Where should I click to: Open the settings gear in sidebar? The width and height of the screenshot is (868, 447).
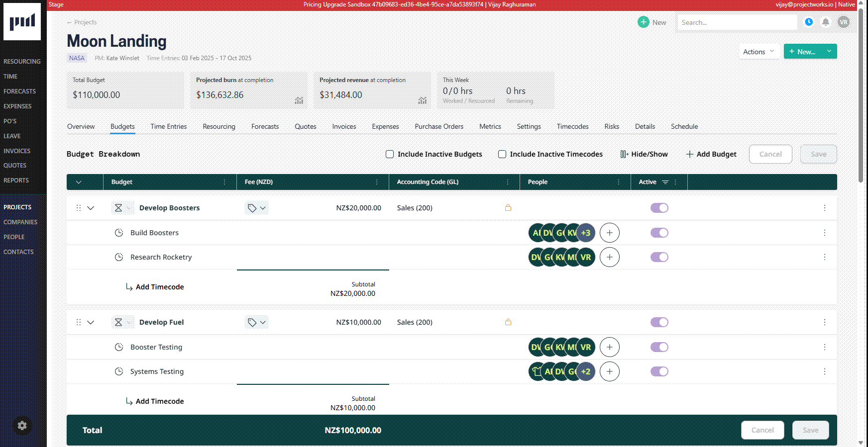22,426
